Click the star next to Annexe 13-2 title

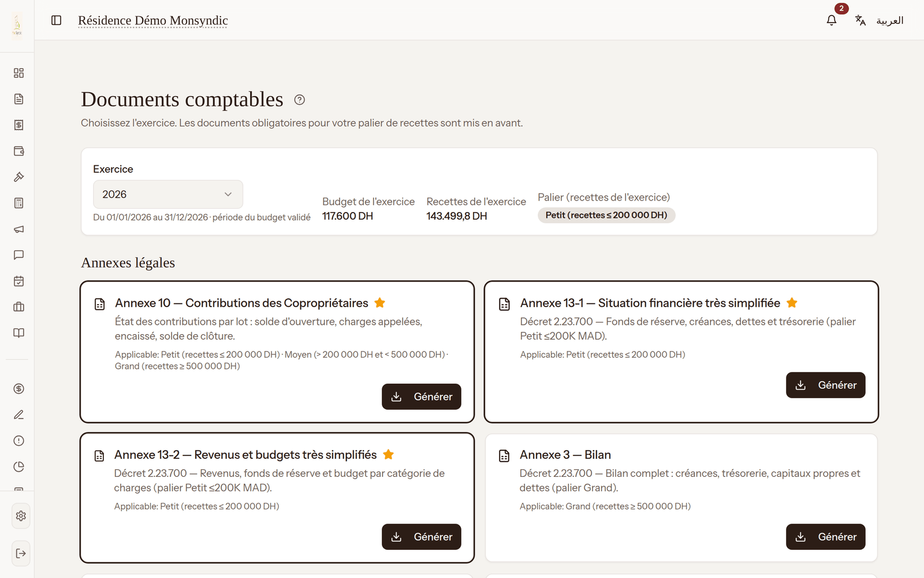[389, 454]
